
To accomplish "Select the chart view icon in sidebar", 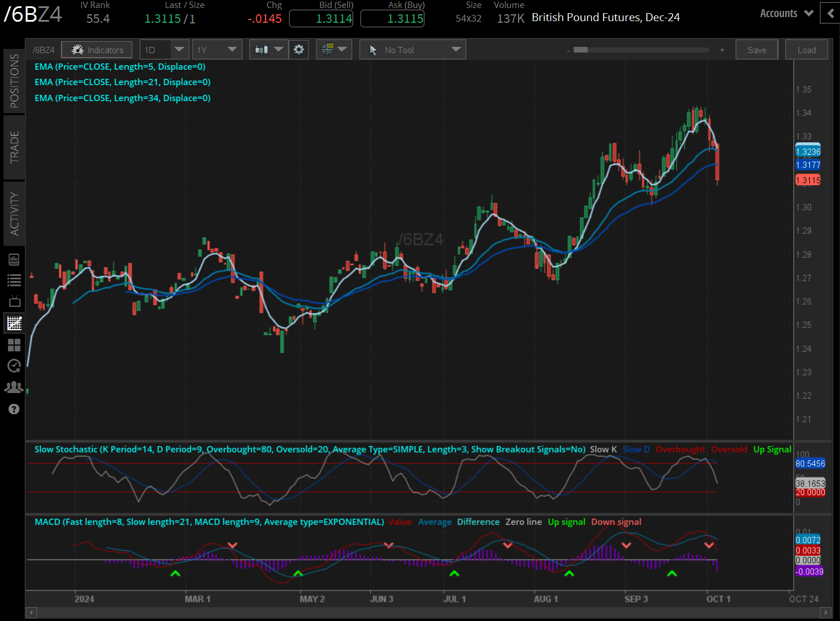I will pyautogui.click(x=14, y=323).
